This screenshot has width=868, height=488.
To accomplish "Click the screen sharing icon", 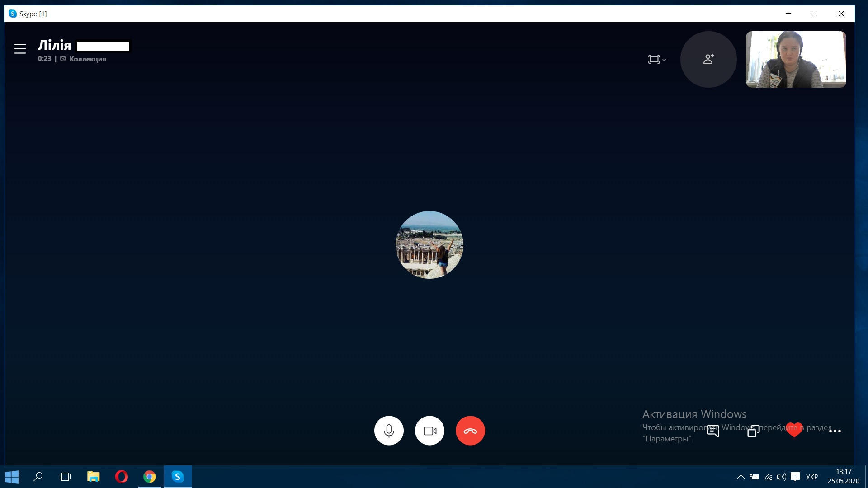I will coord(754,431).
